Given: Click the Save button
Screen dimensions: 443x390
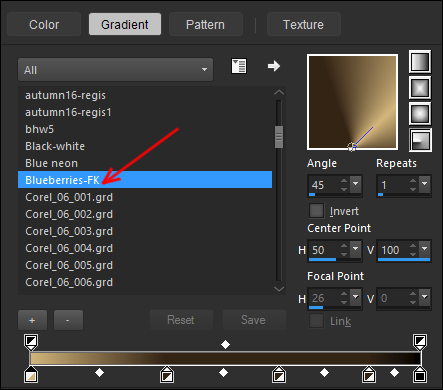Looking at the screenshot, I should click(x=254, y=320).
